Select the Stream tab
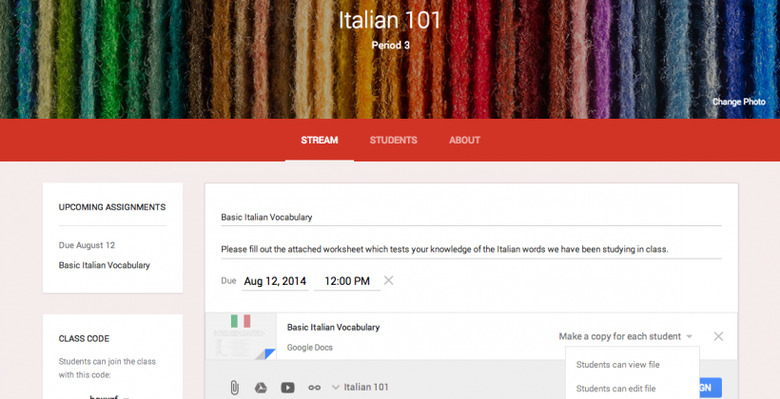Viewport: 780px width, 399px height. pos(319,140)
